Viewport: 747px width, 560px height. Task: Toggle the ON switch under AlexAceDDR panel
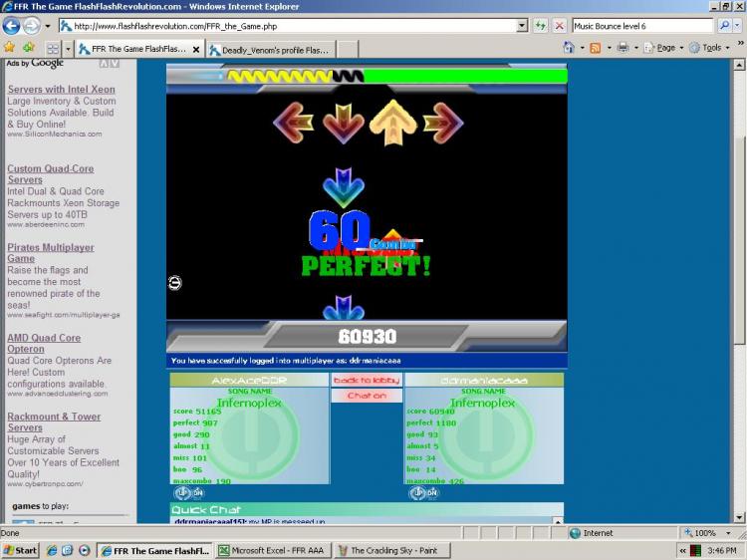pyautogui.click(x=188, y=493)
